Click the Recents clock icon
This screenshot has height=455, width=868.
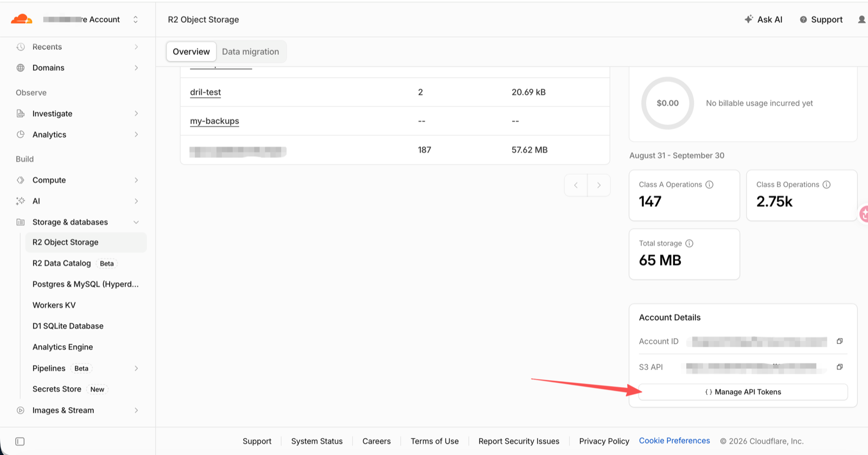(21, 47)
